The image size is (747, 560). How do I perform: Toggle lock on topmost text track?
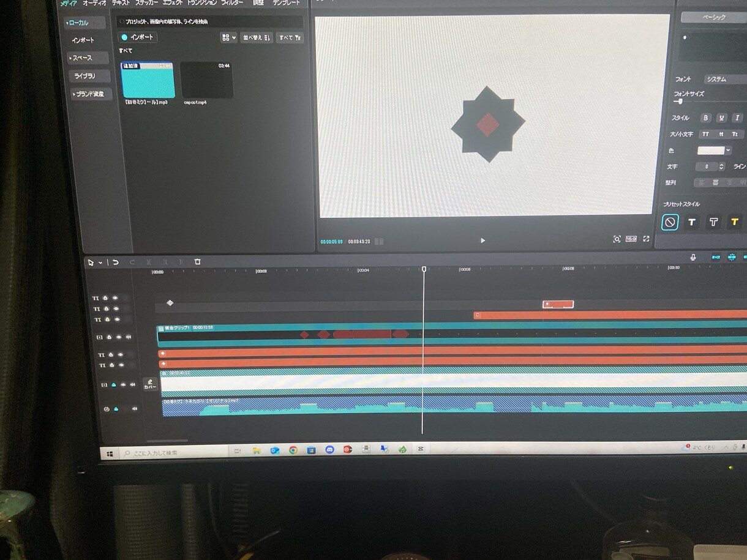pyautogui.click(x=105, y=297)
